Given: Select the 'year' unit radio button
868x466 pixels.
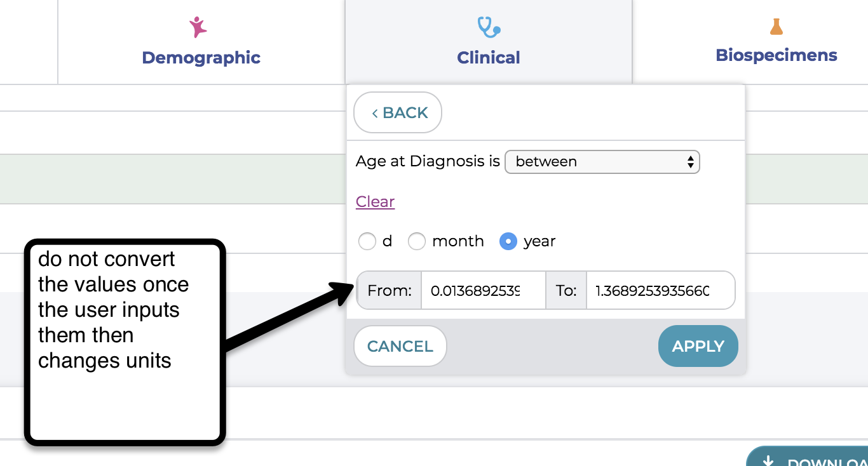Looking at the screenshot, I should click(x=508, y=241).
